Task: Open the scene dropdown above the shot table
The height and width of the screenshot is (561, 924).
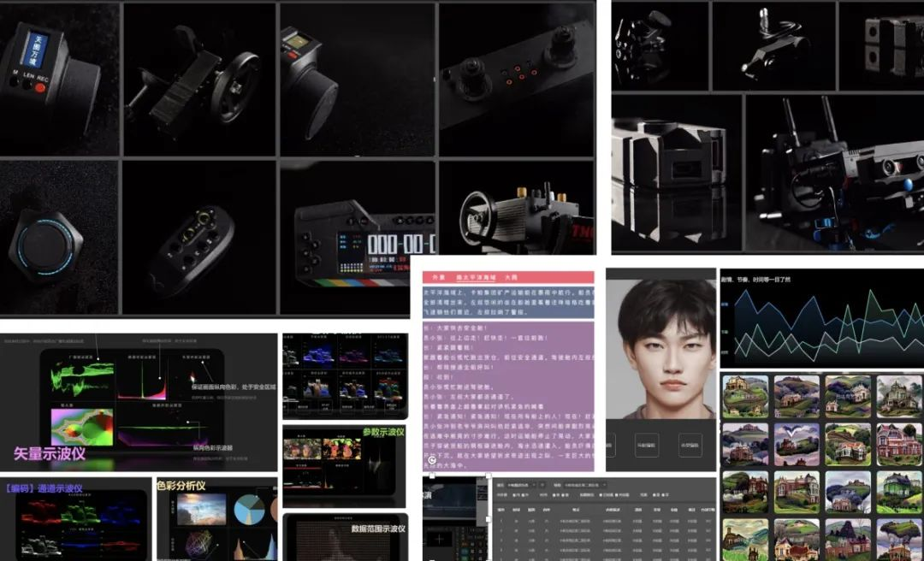Action: pyautogui.click(x=520, y=485)
